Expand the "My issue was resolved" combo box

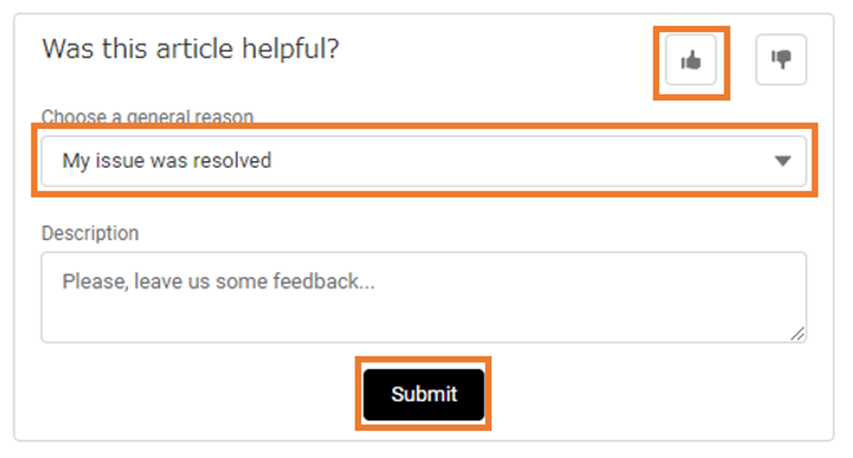coord(423,161)
